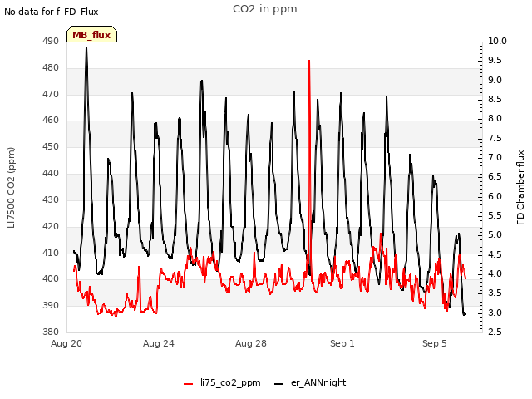Click the 490 left axis value
The height and width of the screenshot is (399, 532).
(51, 41)
